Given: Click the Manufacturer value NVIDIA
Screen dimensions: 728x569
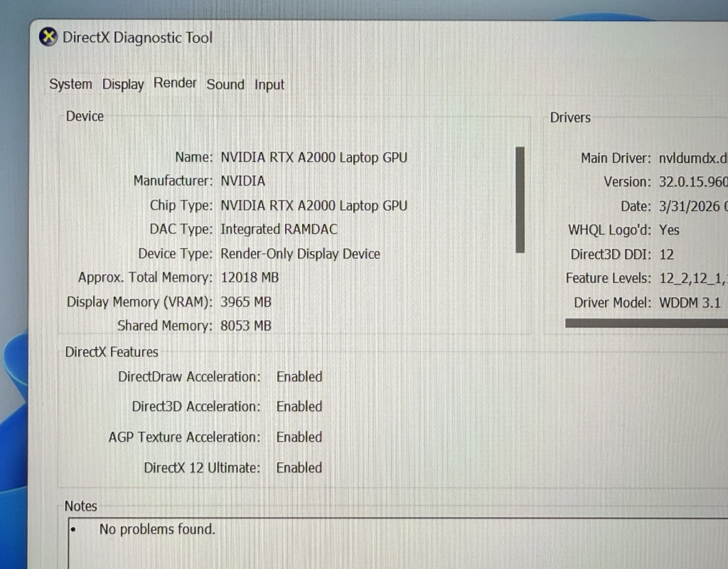Looking at the screenshot, I should coord(243,181).
